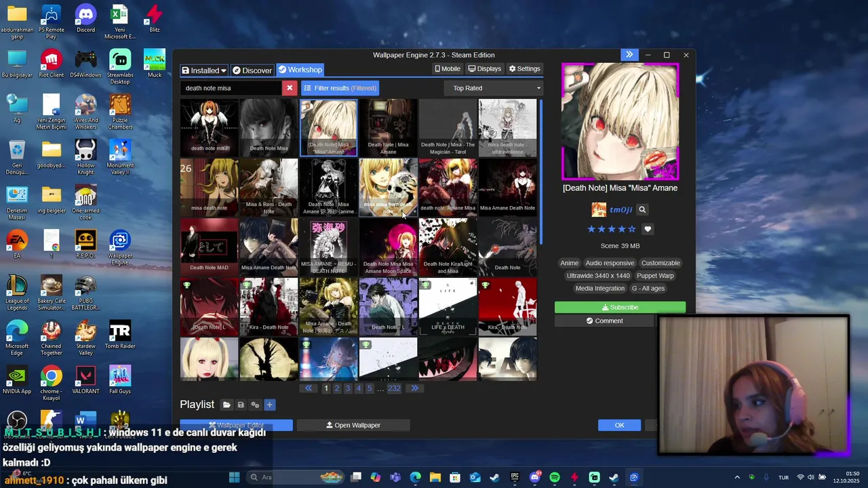The height and width of the screenshot is (488, 868).
Task: Click the wallpaper list scrollbar
Action: [540, 172]
